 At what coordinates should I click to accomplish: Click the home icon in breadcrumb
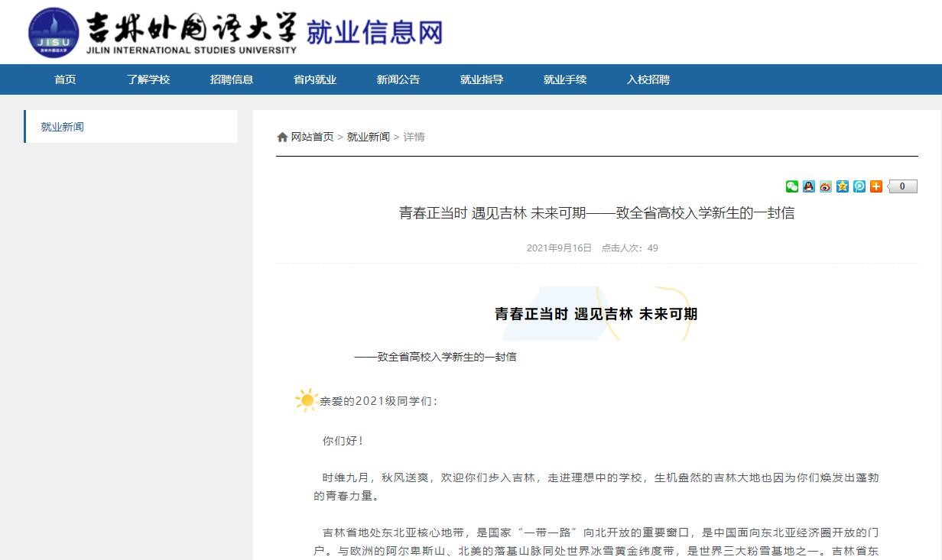pyautogui.click(x=282, y=138)
